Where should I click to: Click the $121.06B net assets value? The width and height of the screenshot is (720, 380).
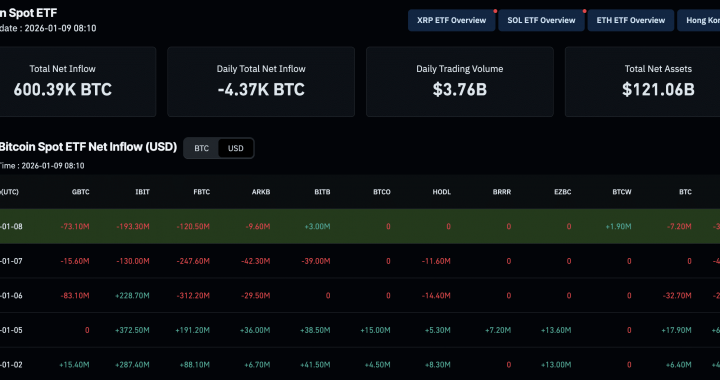[x=658, y=89]
